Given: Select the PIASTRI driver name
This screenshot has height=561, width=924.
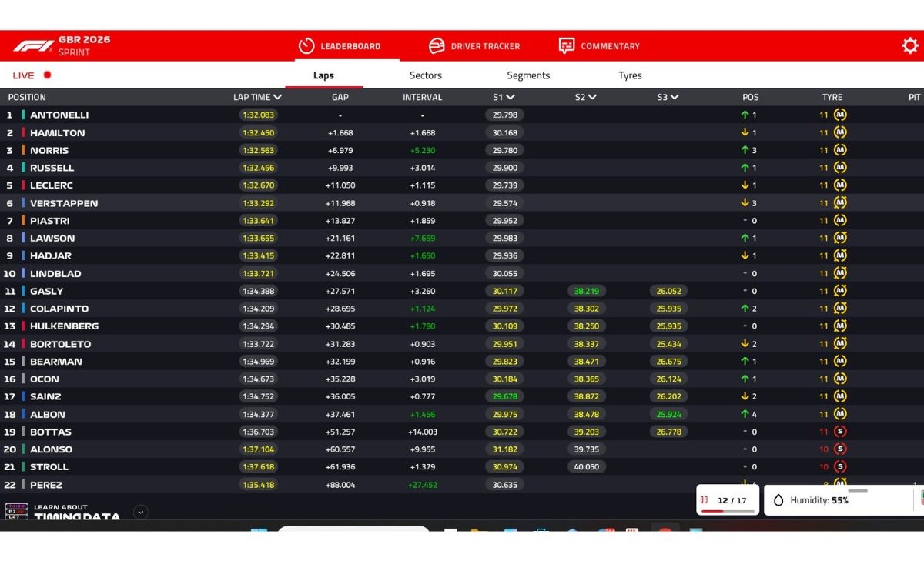Looking at the screenshot, I should click(x=50, y=221).
